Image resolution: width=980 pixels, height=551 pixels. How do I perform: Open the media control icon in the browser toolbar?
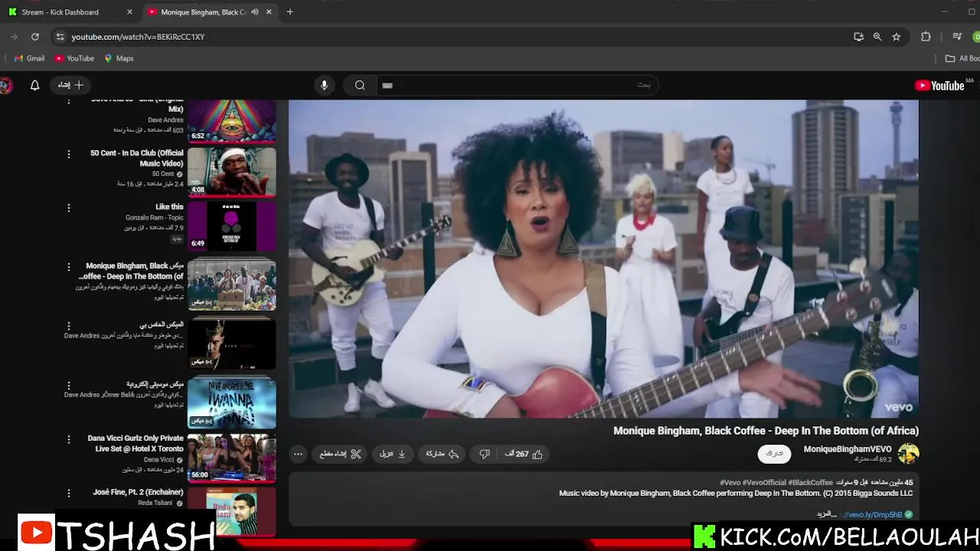coord(957,37)
